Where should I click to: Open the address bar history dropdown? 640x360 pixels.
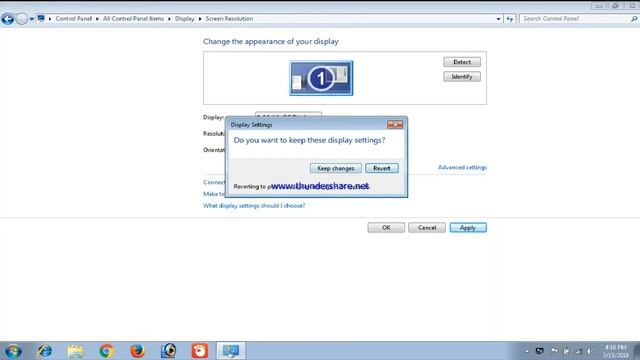(498, 19)
